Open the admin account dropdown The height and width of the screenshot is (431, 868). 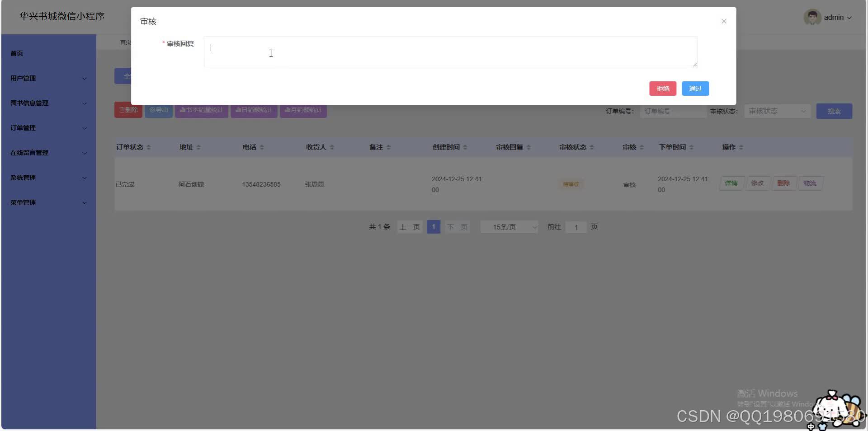834,17
